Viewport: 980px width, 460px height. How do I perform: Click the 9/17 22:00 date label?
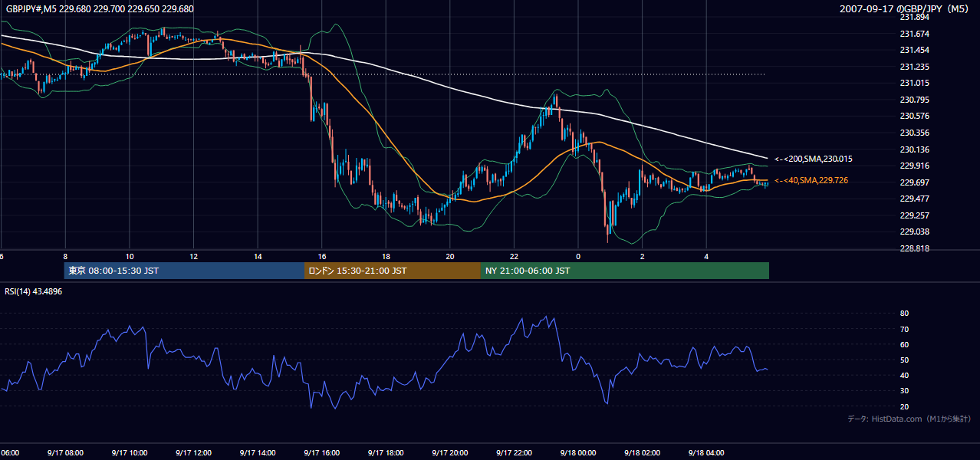click(x=514, y=452)
